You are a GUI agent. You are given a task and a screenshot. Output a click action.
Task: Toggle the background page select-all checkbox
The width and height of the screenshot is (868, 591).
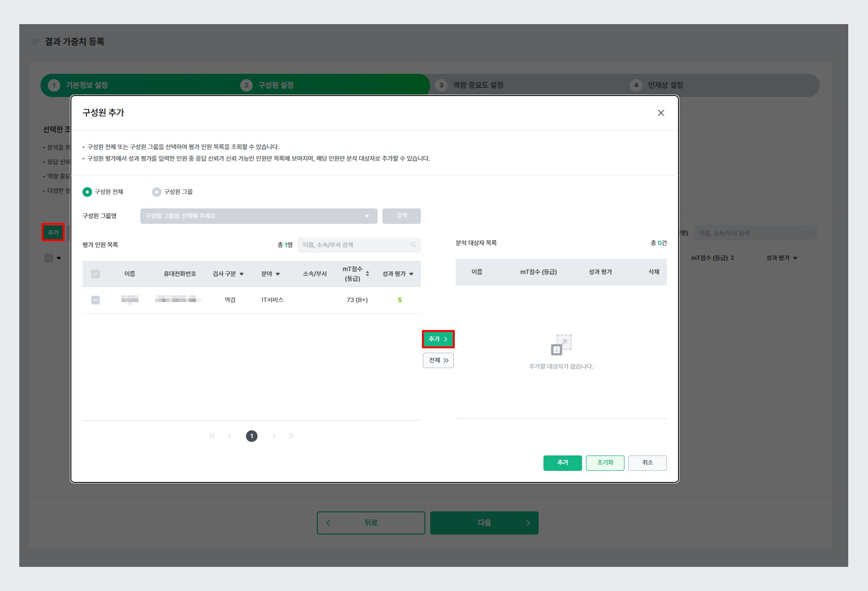coord(49,258)
